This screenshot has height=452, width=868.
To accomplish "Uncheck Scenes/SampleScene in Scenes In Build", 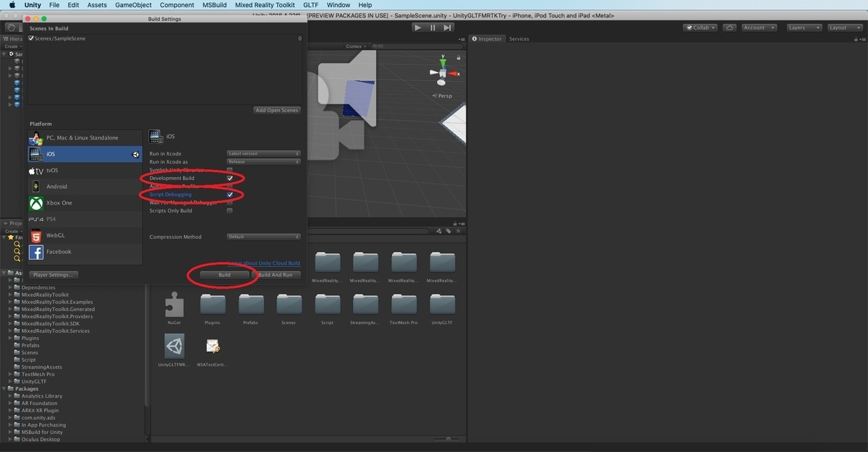I will click(31, 38).
